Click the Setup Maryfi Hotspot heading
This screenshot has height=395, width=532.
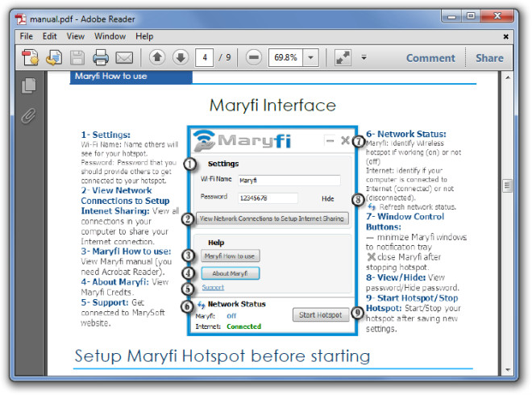tap(222, 356)
